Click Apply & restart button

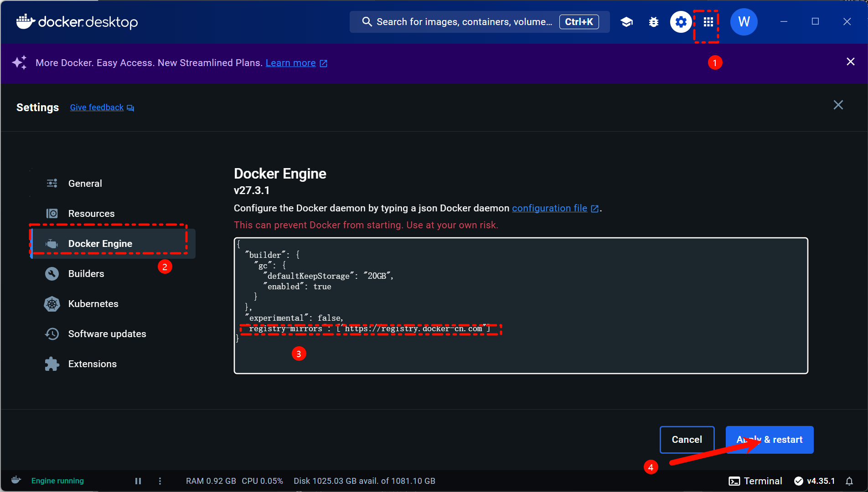[x=770, y=440]
